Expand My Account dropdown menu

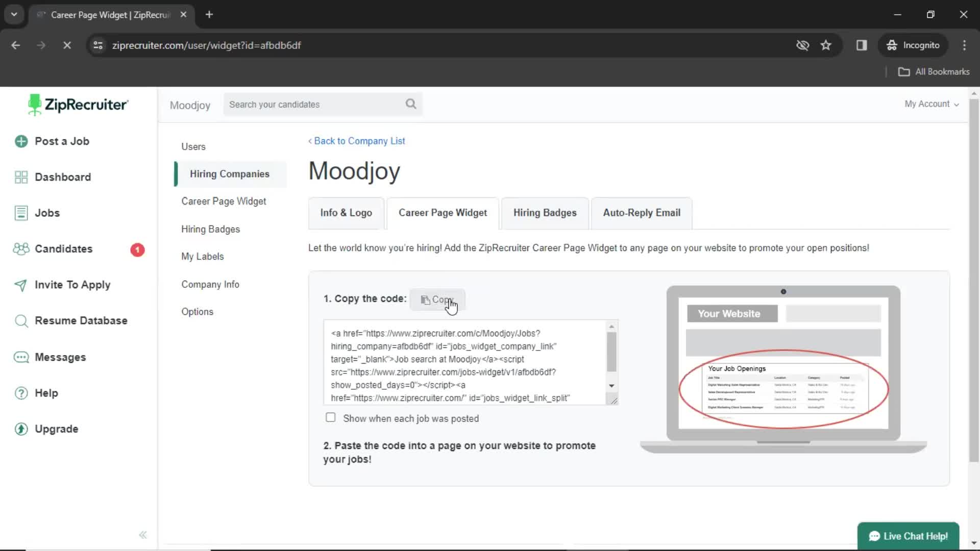tap(932, 104)
